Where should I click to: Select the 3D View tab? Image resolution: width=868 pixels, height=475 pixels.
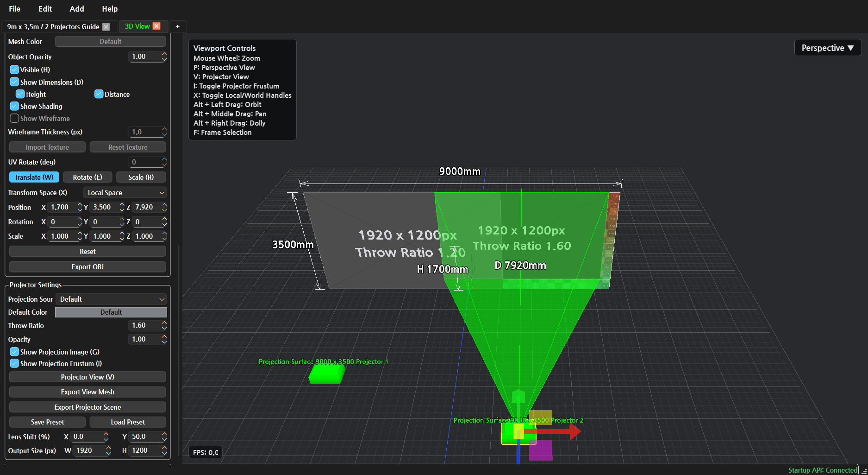click(137, 26)
